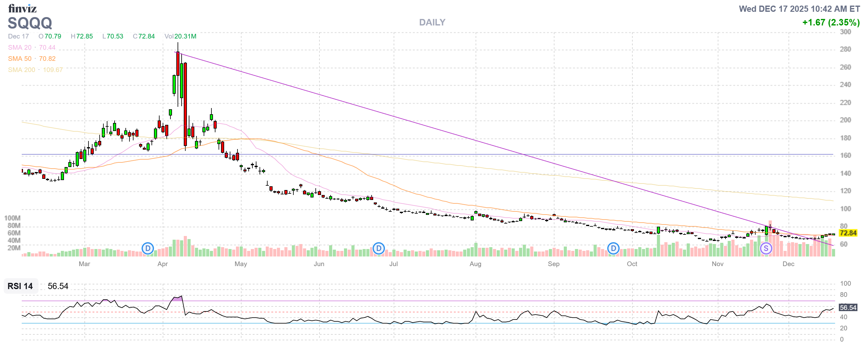Click the dividend marker before July
Viewport: 868px width, 349px height.
(379, 249)
